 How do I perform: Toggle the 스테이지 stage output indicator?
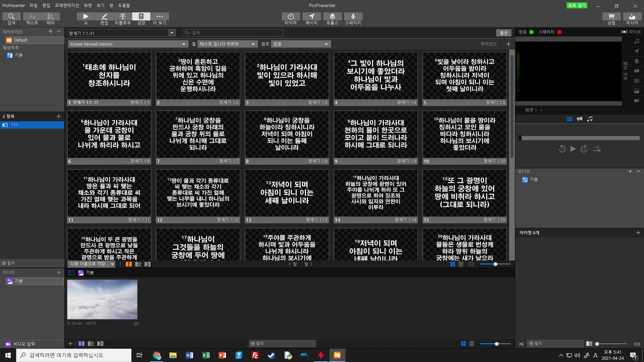(559, 32)
